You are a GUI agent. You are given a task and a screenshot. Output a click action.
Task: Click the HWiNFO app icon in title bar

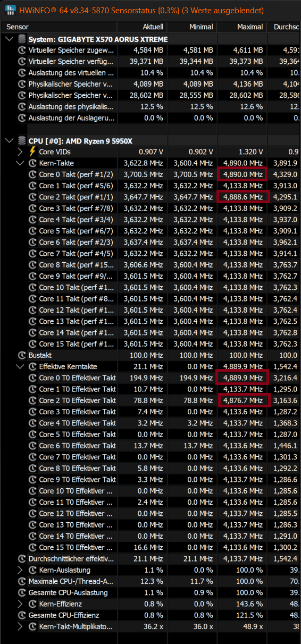point(11,10)
